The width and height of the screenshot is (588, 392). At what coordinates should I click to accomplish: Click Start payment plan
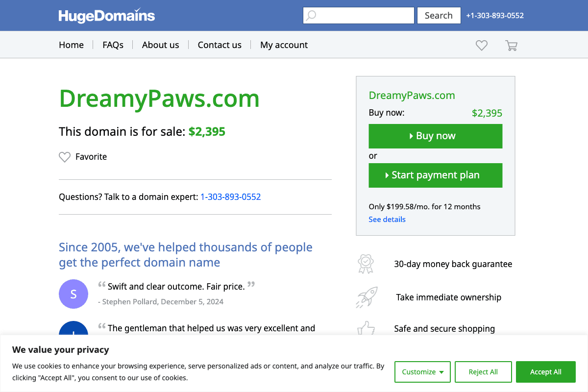(x=435, y=175)
